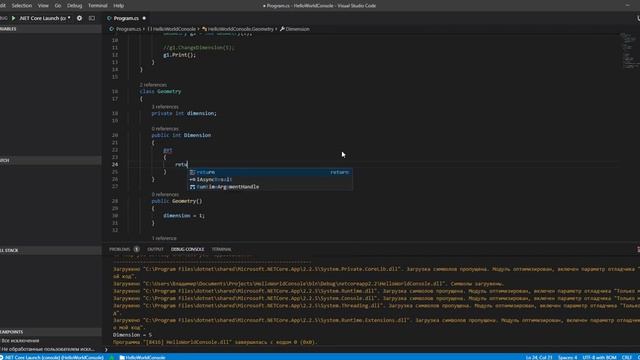640x360 pixels.
Task: Switch to the Debug Console panel tab
Action: pos(187,249)
